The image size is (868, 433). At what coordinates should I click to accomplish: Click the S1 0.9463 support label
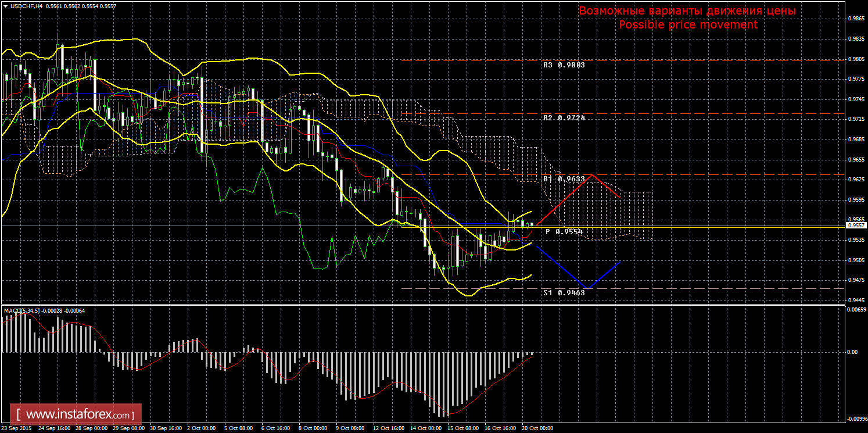(564, 293)
